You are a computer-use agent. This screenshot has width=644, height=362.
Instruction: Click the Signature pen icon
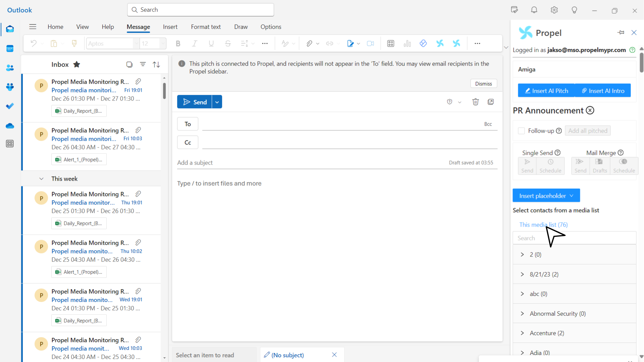coord(350,44)
